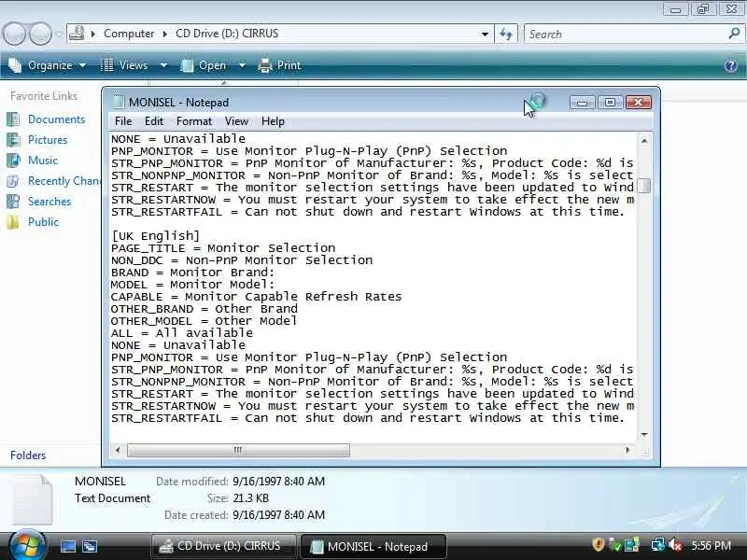The image size is (747, 560).
Task: Maximize the MONISEL Notepad window
Action: 610,103
